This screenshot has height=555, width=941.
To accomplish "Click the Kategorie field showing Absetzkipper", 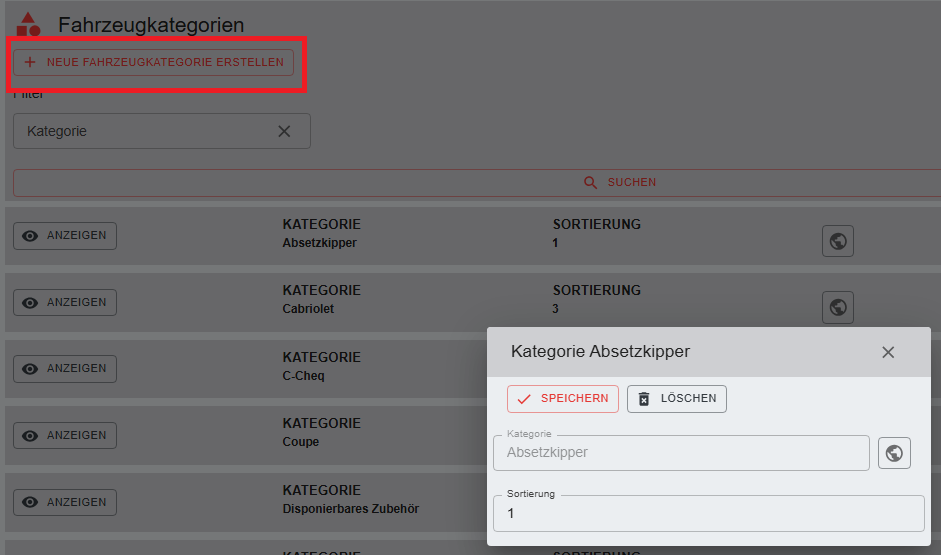I will (680, 453).
